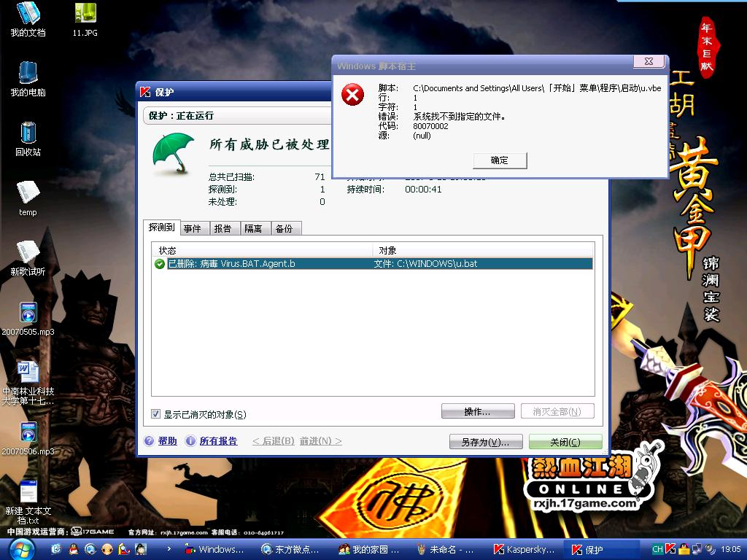Screen dimensions: 747x560
Task: Select the 新歌试听 folder icon
Action: [28, 259]
